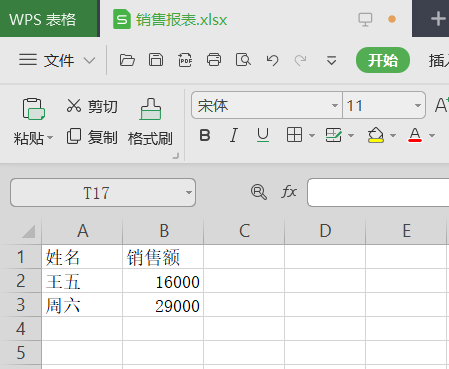Viewport: 449px width, 369px height.
Task: Switch to the WPS 表格 tab
Action: [x=49, y=19]
